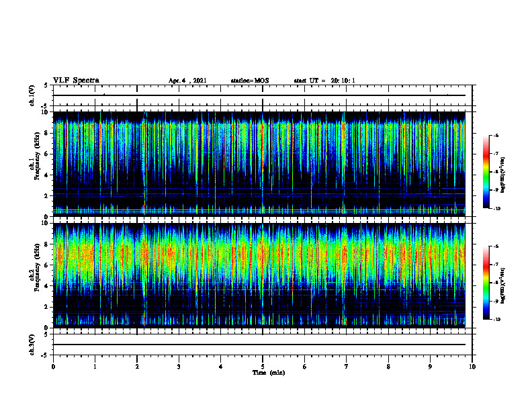Click the ch.2 colorbar "log(PSD)" unit label

point(503,285)
